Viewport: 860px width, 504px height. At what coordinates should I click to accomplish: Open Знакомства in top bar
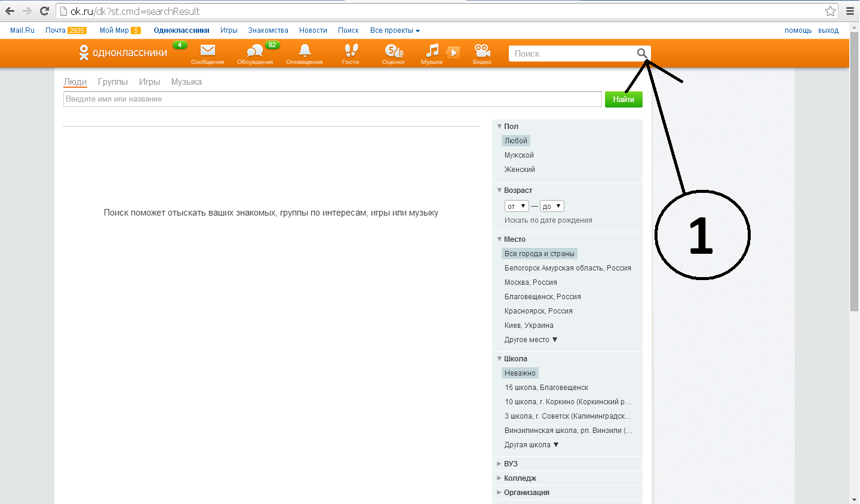(x=268, y=30)
